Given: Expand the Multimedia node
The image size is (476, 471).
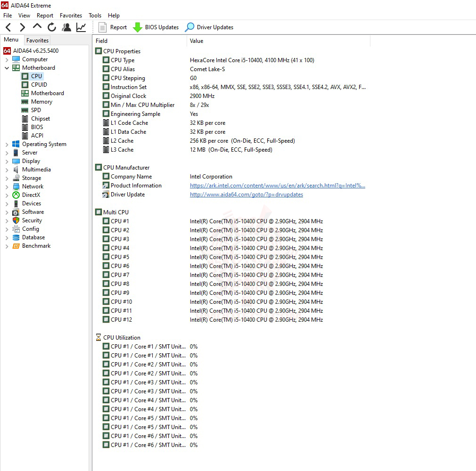Looking at the screenshot, I should [x=7, y=170].
